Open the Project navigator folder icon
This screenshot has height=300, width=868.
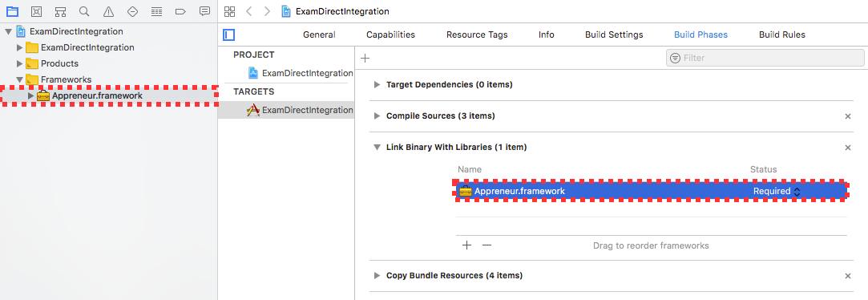(x=12, y=11)
